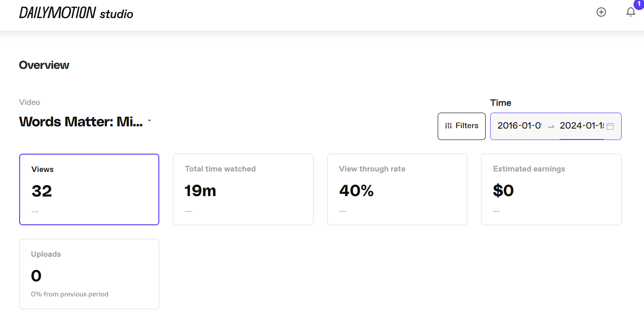The width and height of the screenshot is (644, 316).
Task: Select the Estimated earnings card
Action: (551, 189)
